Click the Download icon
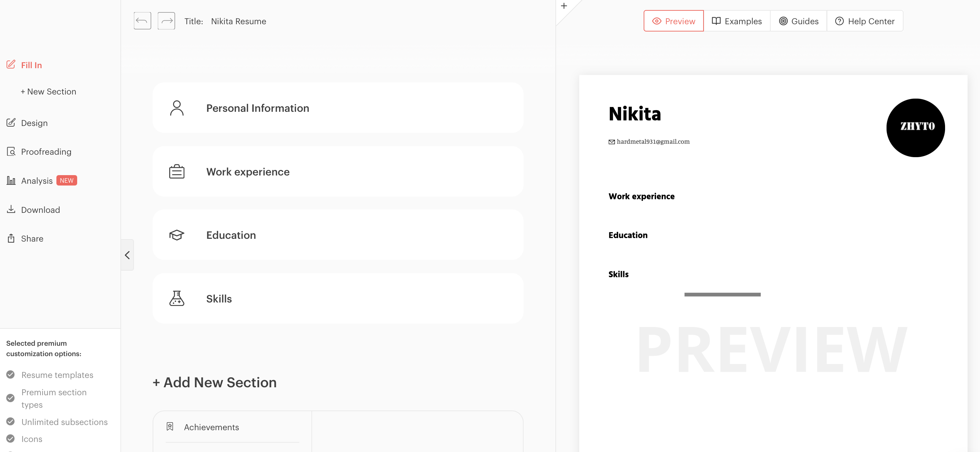The height and width of the screenshot is (452, 980). click(11, 209)
